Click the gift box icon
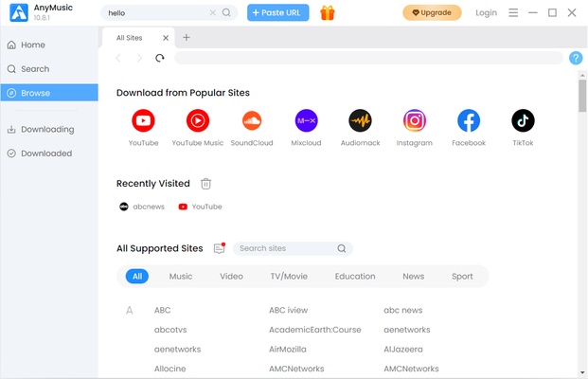 click(328, 12)
